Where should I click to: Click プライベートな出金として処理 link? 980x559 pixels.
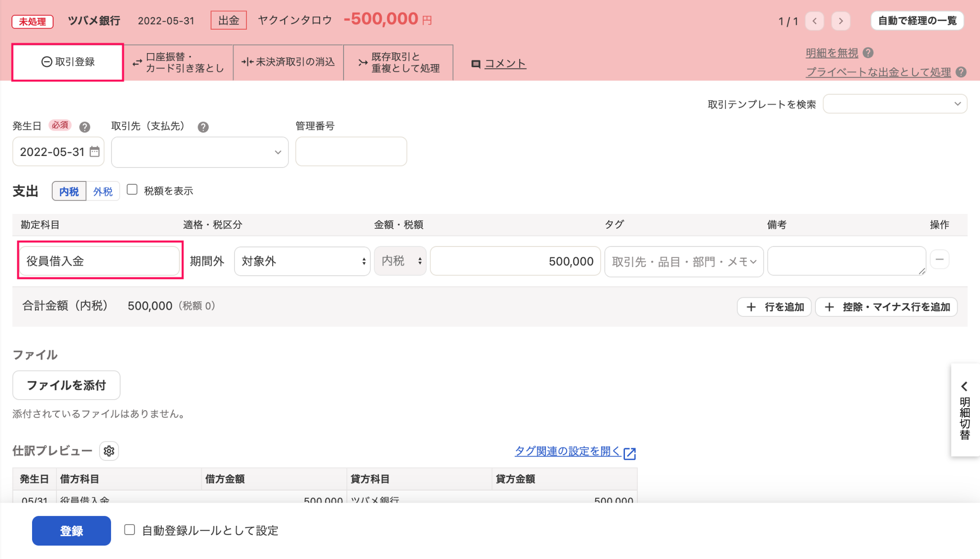click(879, 72)
